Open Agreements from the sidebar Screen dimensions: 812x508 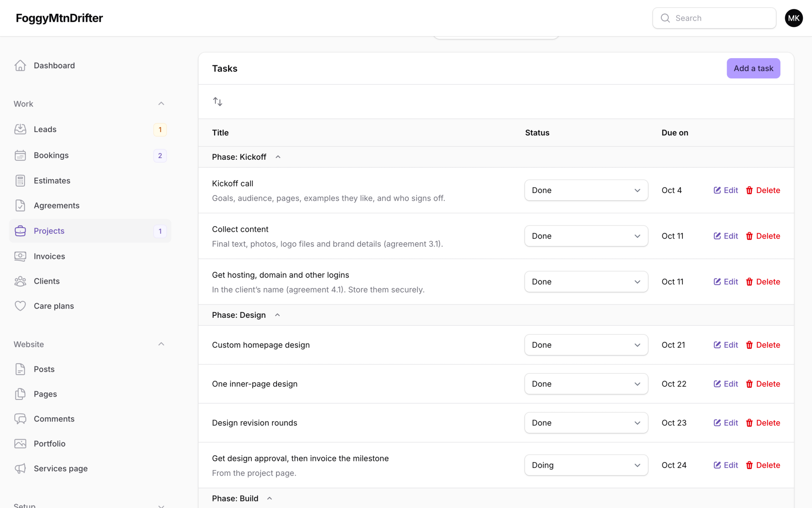click(90, 206)
